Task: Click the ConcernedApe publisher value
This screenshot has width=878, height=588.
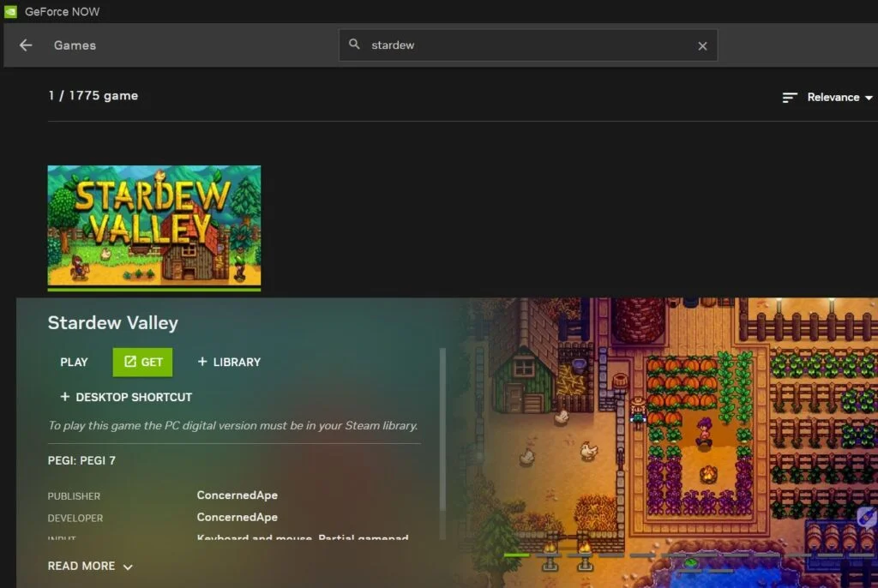Action: (238, 495)
